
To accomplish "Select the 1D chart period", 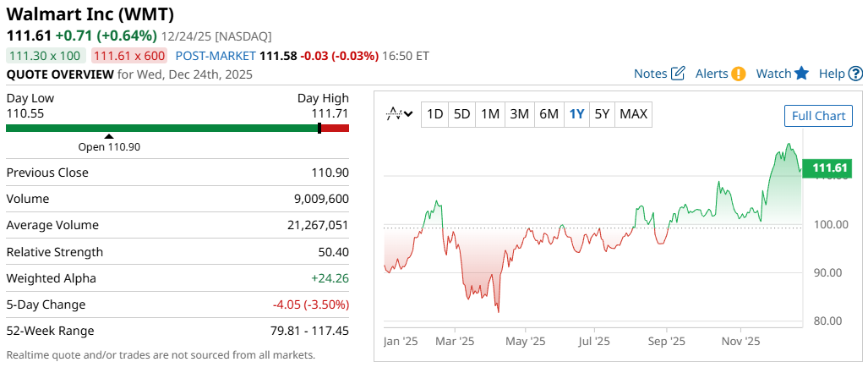I will click(434, 114).
